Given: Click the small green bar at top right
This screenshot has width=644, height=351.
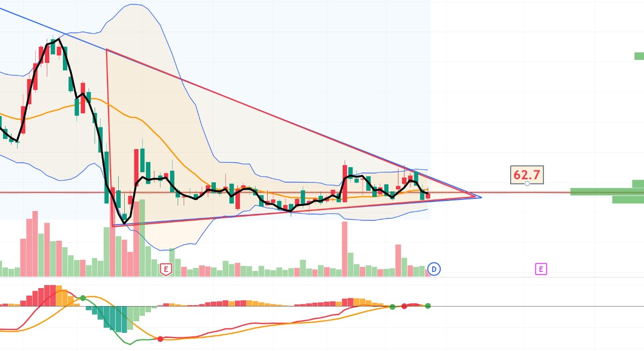Looking at the screenshot, I should (x=639, y=56).
